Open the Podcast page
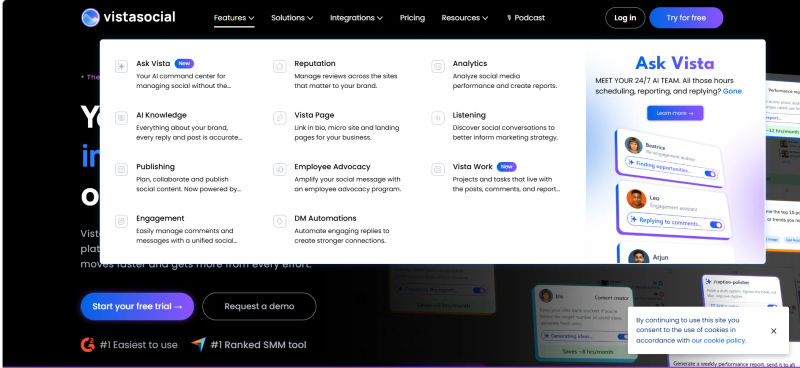The image size is (800, 368). [x=526, y=18]
